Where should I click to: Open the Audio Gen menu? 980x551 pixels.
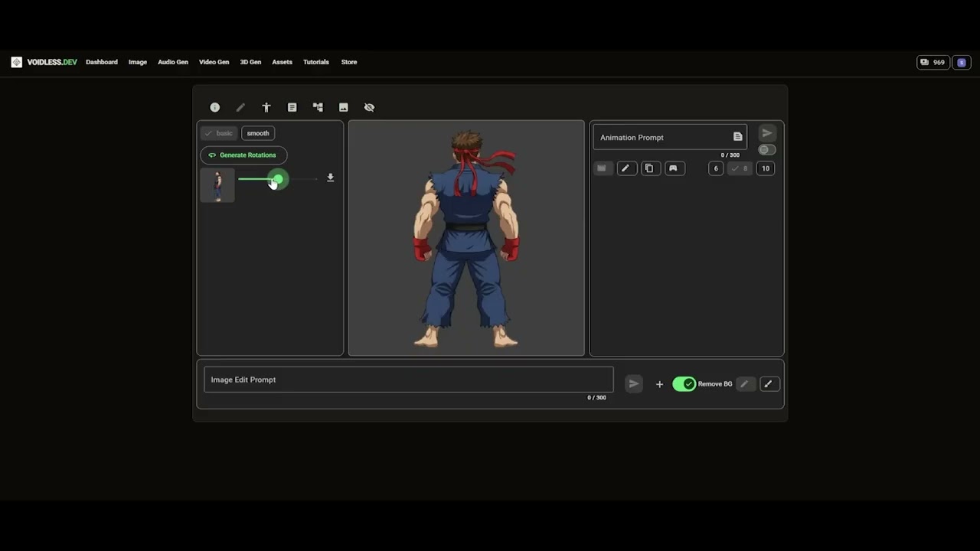pyautogui.click(x=173, y=62)
